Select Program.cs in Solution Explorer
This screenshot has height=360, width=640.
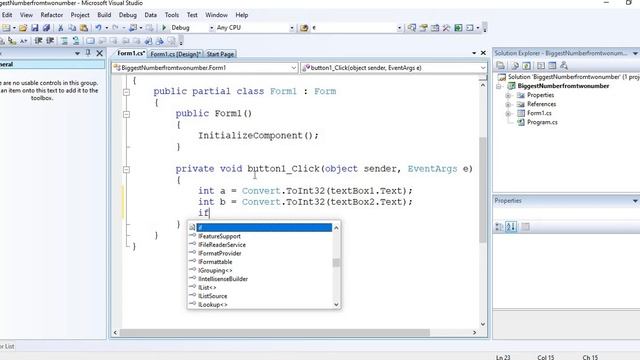point(542,122)
